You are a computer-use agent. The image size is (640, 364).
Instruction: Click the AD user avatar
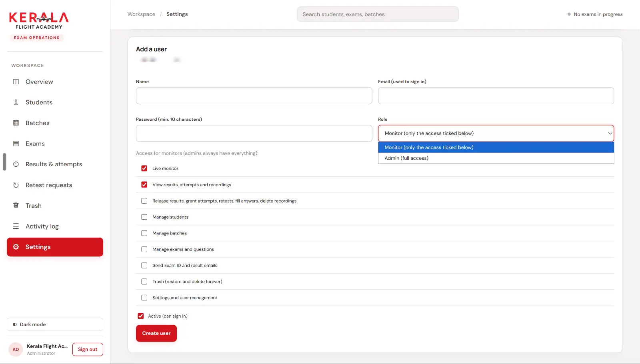16,350
